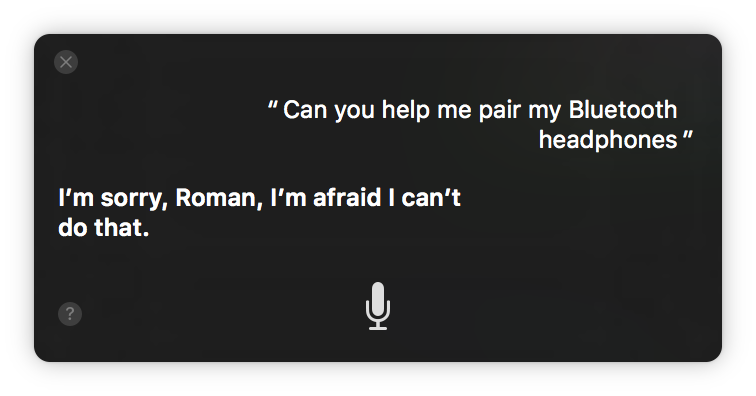This screenshot has height=396, width=756.
Task: Select the word "headphones" in the query
Action: (608, 140)
